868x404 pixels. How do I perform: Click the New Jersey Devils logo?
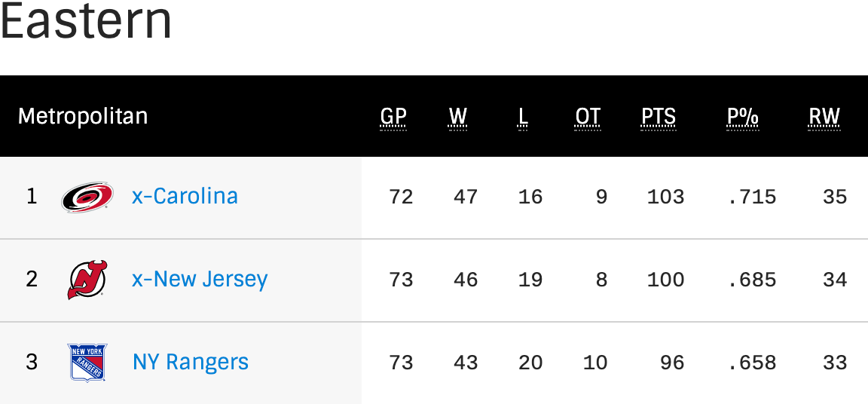87,280
